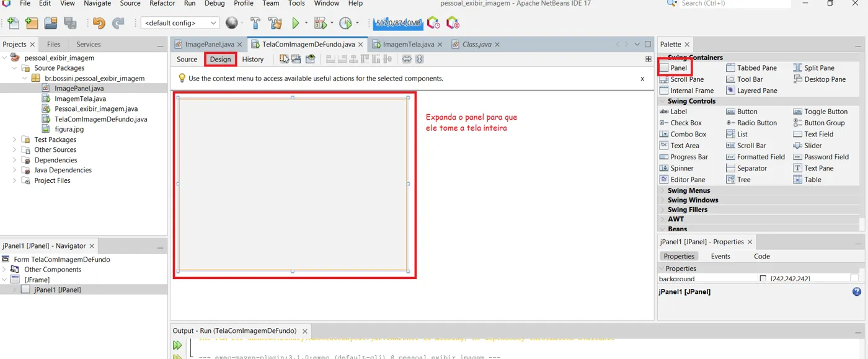Click the Build Project hammer icon
Image resolution: width=868 pixels, height=359 pixels.
click(x=255, y=24)
